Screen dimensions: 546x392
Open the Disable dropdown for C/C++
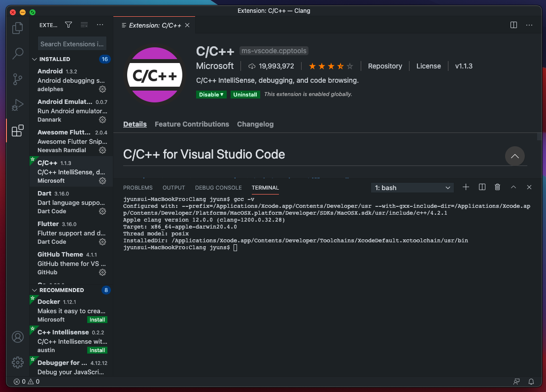click(x=211, y=95)
